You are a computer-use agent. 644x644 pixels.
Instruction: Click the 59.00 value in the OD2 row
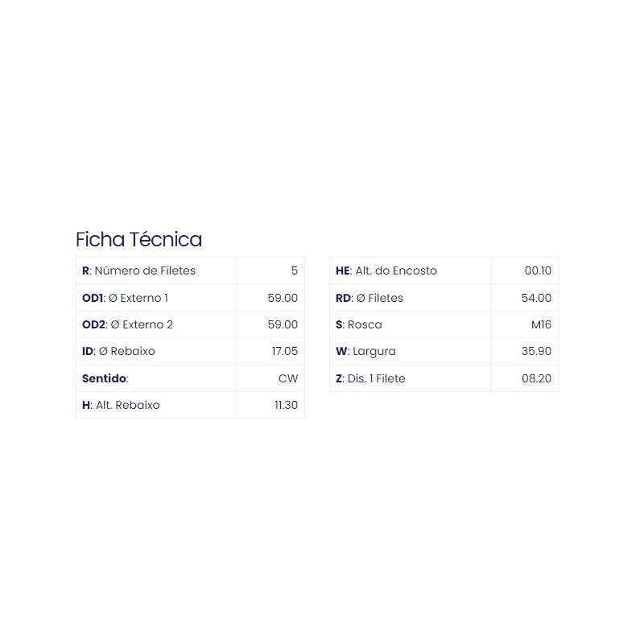coord(283,325)
